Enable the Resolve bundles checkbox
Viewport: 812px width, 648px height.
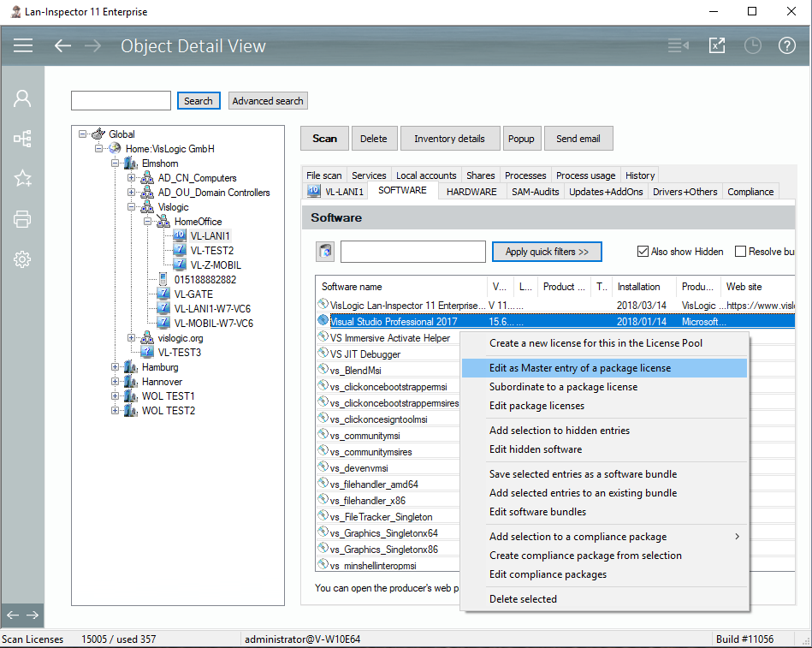(740, 252)
